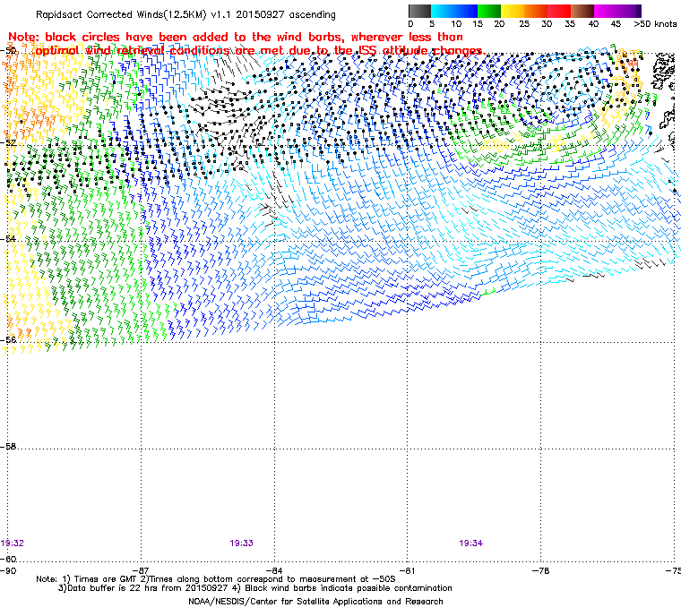Image resolution: width=681 pixels, height=616 pixels.
Task: Click the '-90' longitude axis label
Action: coord(8,570)
